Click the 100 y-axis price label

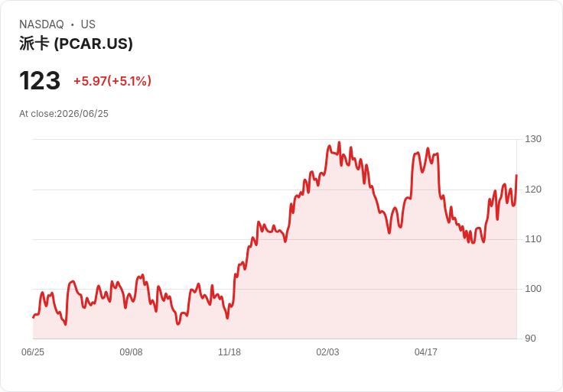click(533, 289)
